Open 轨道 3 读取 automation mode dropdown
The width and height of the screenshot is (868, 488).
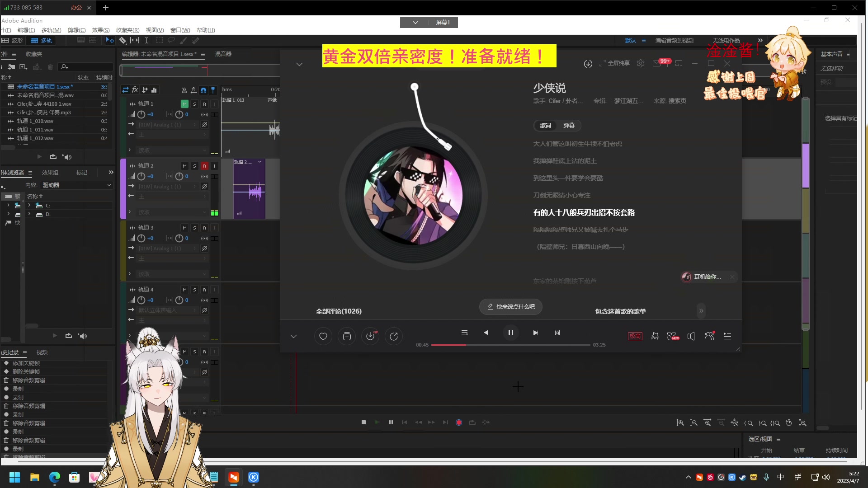pos(172,274)
